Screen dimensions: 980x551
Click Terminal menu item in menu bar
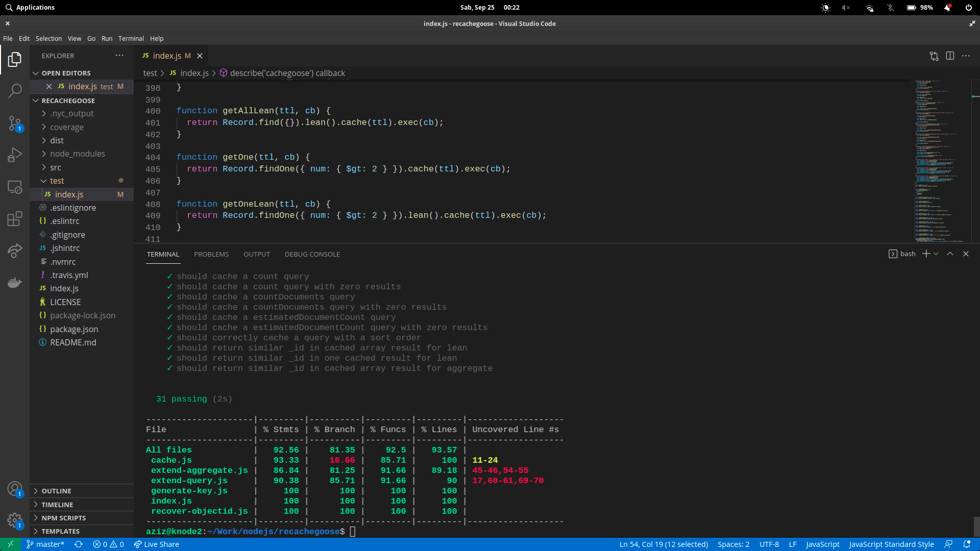click(130, 38)
